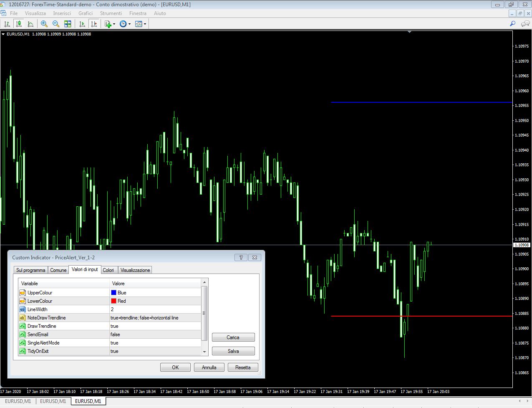Switch to the Colori tab

pos(108,270)
